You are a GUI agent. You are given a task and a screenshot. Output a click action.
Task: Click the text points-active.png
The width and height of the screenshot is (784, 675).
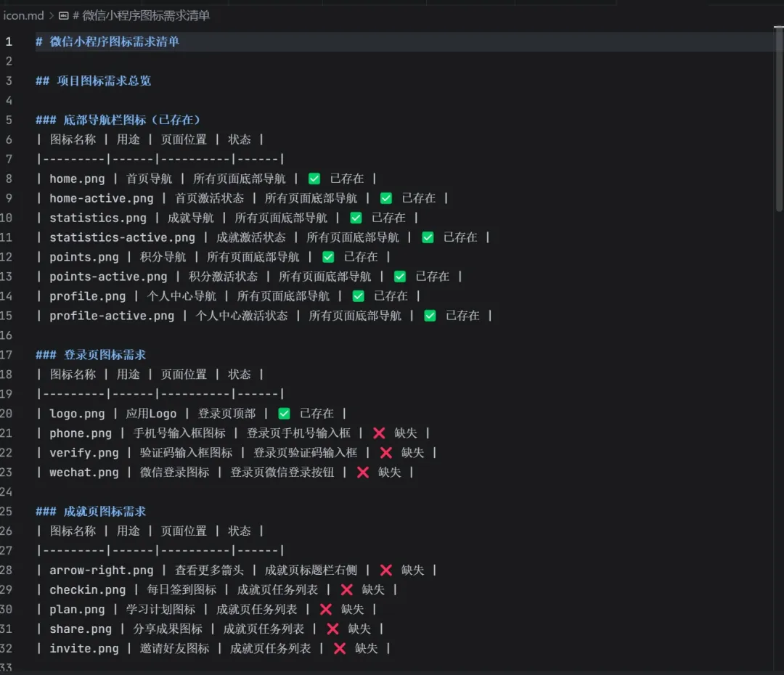point(108,277)
